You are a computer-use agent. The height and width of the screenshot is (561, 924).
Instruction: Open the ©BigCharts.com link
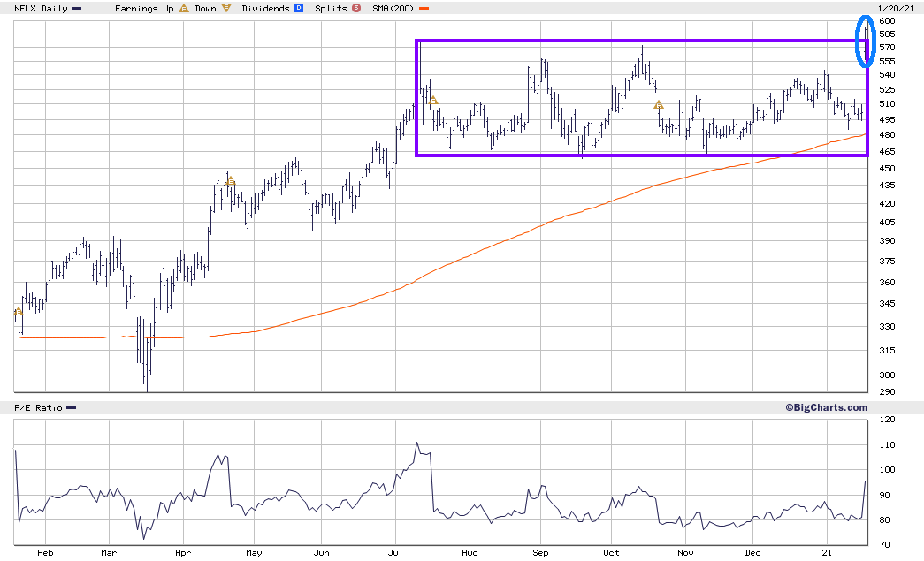[826, 407]
